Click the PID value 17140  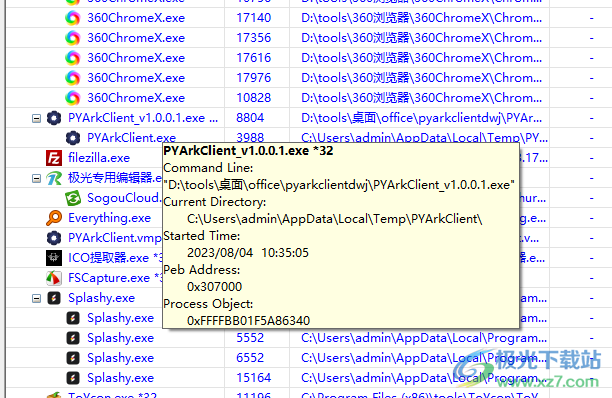[x=254, y=18]
